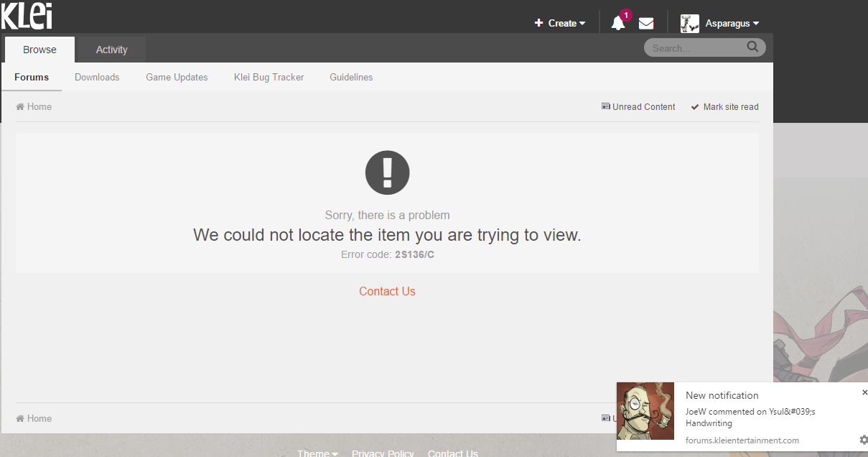Open Unread Content at the top
868x457 pixels.
[x=638, y=107]
